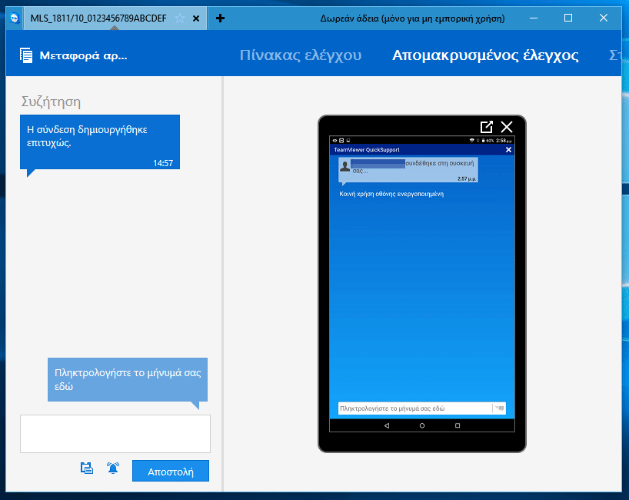This screenshot has height=500, width=629.
Task: Click 'Πληκτρολογήστε το μήνυμά σας εδώ' hint bubble
Action: [x=128, y=380]
